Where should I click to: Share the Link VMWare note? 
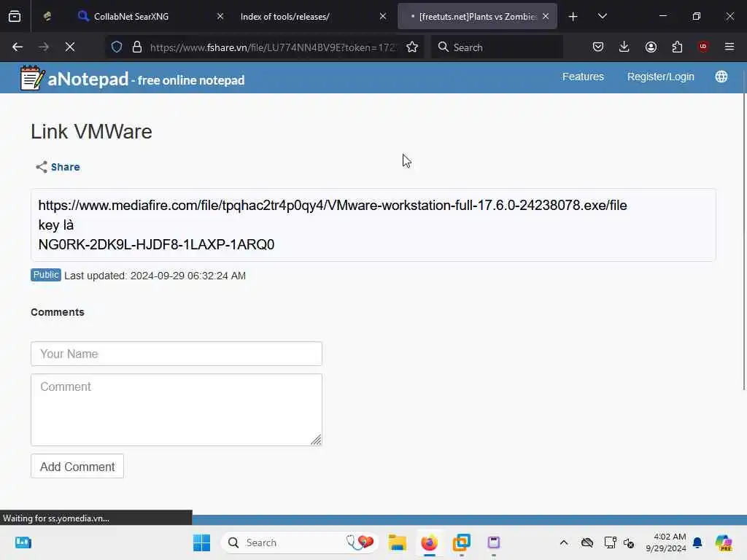pyautogui.click(x=58, y=167)
